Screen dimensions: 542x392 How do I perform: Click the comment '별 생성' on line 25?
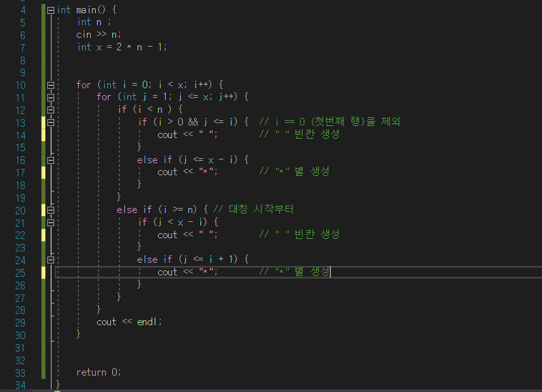pyautogui.click(x=312, y=272)
